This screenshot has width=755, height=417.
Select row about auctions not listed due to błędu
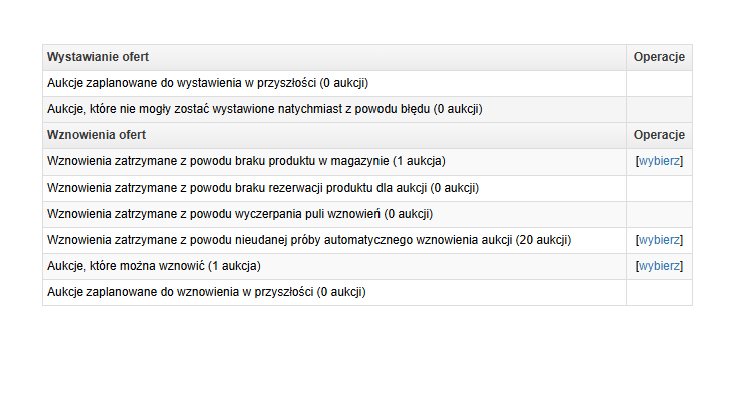click(x=335, y=109)
